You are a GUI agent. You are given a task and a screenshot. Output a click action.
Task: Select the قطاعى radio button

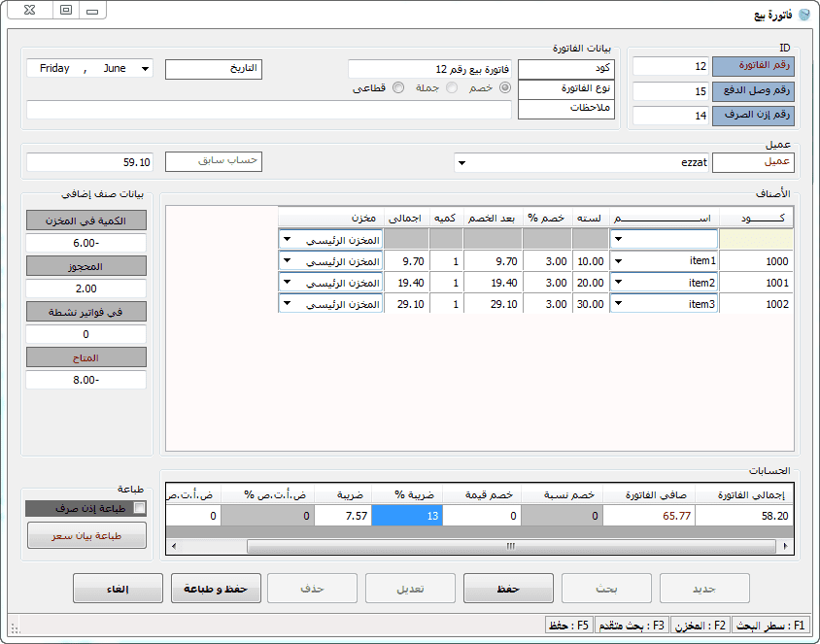pos(396,87)
